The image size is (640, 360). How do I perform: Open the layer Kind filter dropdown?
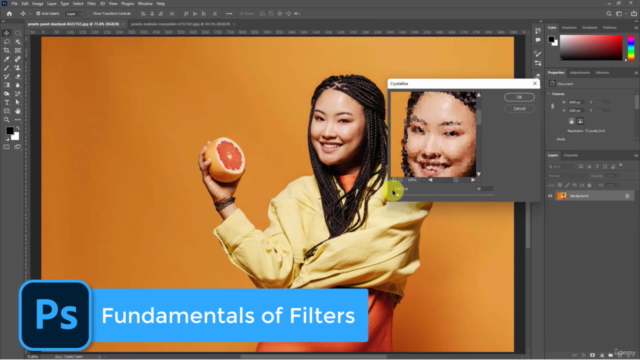click(560, 167)
